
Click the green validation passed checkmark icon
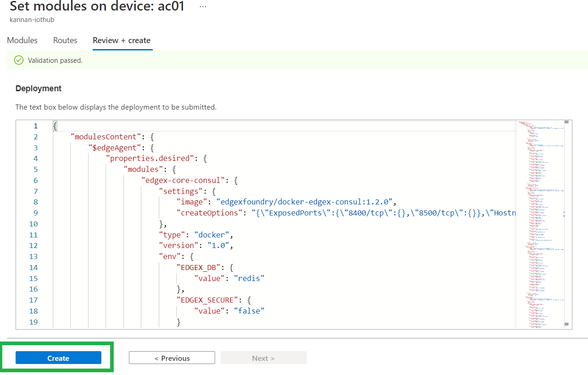(19, 60)
